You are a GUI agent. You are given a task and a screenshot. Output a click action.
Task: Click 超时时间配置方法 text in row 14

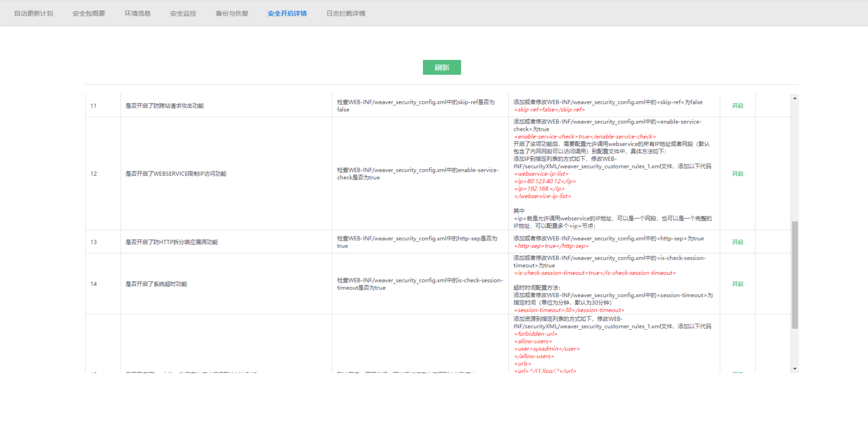coord(537,288)
